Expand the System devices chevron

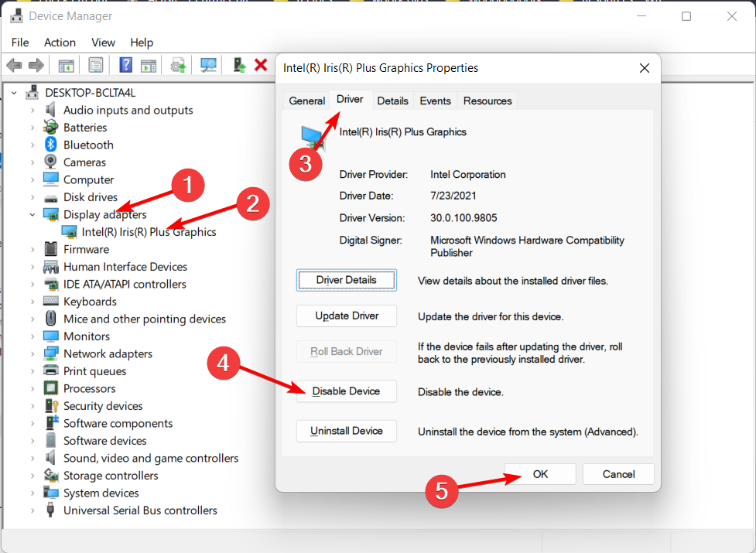(32, 493)
